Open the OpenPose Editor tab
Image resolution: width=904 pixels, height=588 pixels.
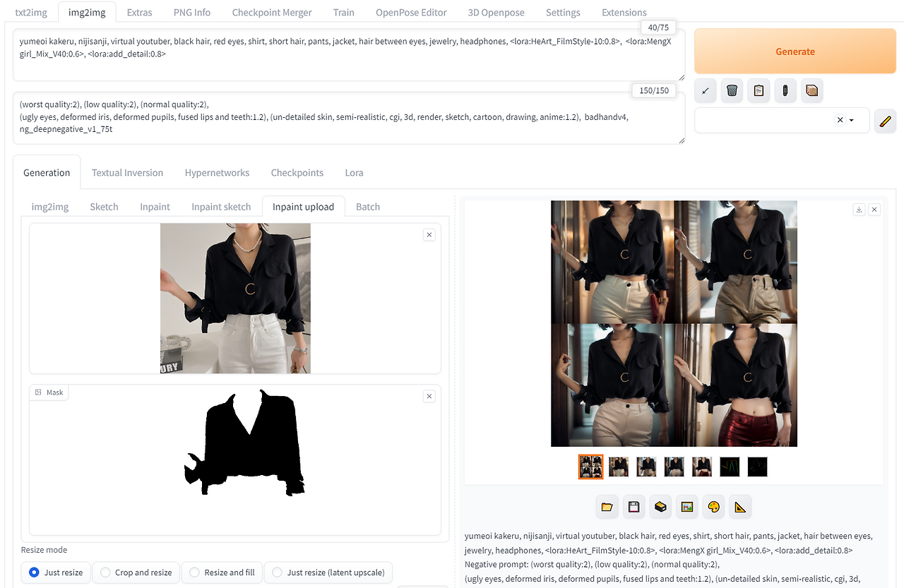click(411, 12)
